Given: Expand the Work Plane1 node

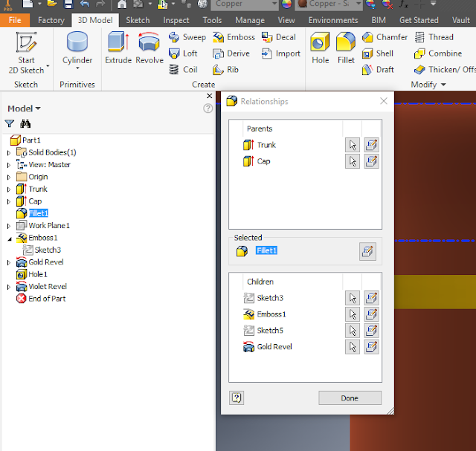Looking at the screenshot, I should coord(9,226).
